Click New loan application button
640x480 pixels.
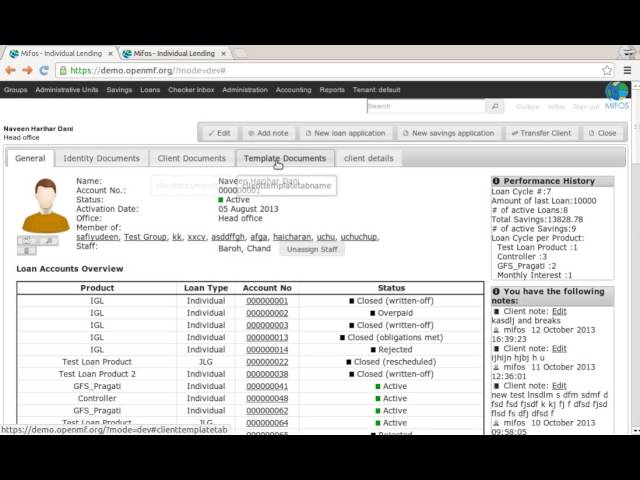[x=345, y=133]
